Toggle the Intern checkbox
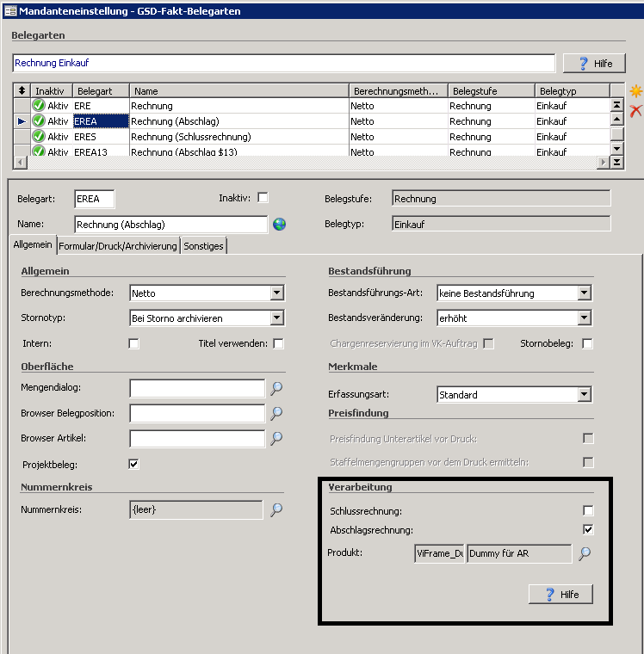The height and width of the screenshot is (654, 644). point(133,343)
